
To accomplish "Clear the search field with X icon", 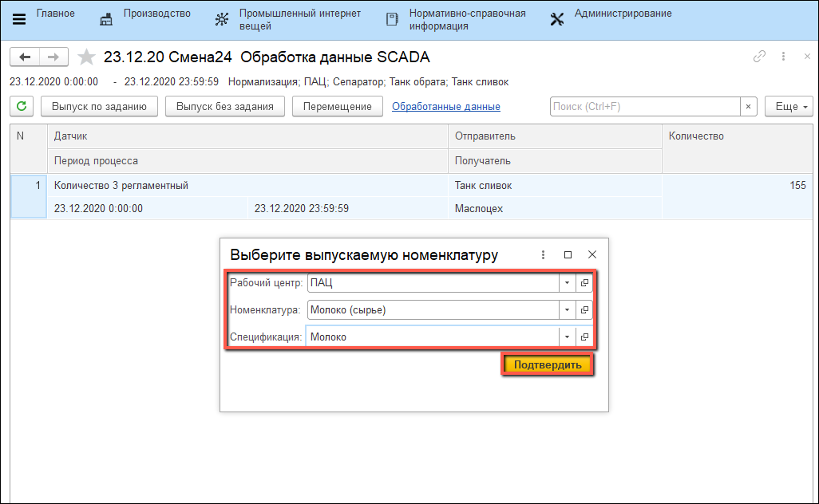I will pos(749,106).
